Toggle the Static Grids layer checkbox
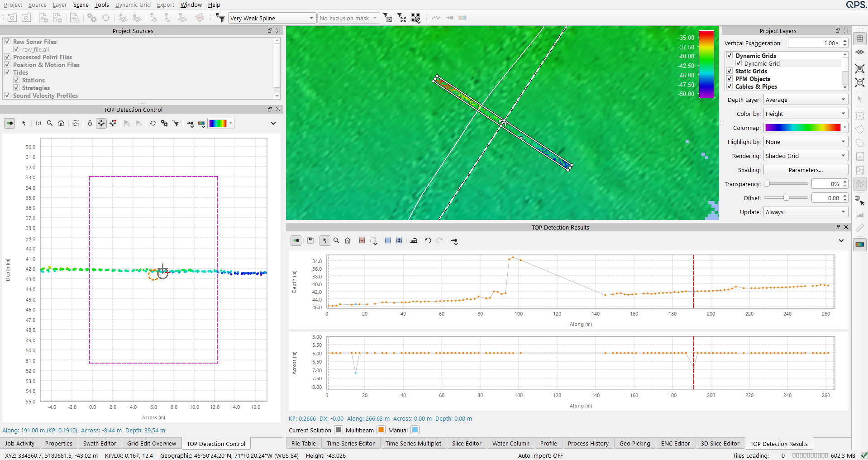 click(x=730, y=71)
